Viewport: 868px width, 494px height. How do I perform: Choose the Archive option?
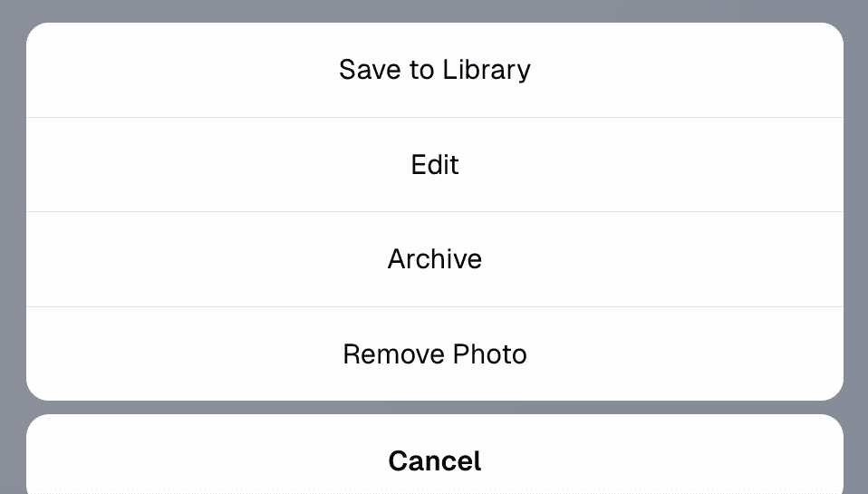click(x=435, y=259)
